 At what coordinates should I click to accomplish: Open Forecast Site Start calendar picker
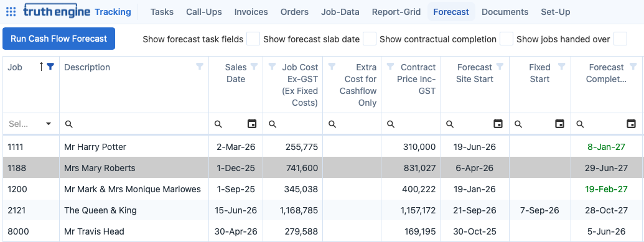tap(498, 124)
